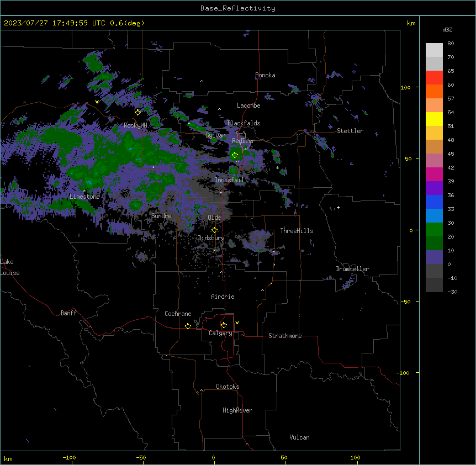The width and height of the screenshot is (476, 465).
Task: Select the Stettler label
Action: click(x=350, y=131)
